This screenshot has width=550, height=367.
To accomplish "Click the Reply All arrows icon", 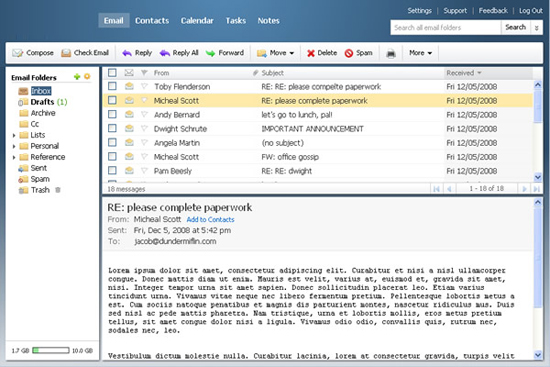I will [165, 53].
